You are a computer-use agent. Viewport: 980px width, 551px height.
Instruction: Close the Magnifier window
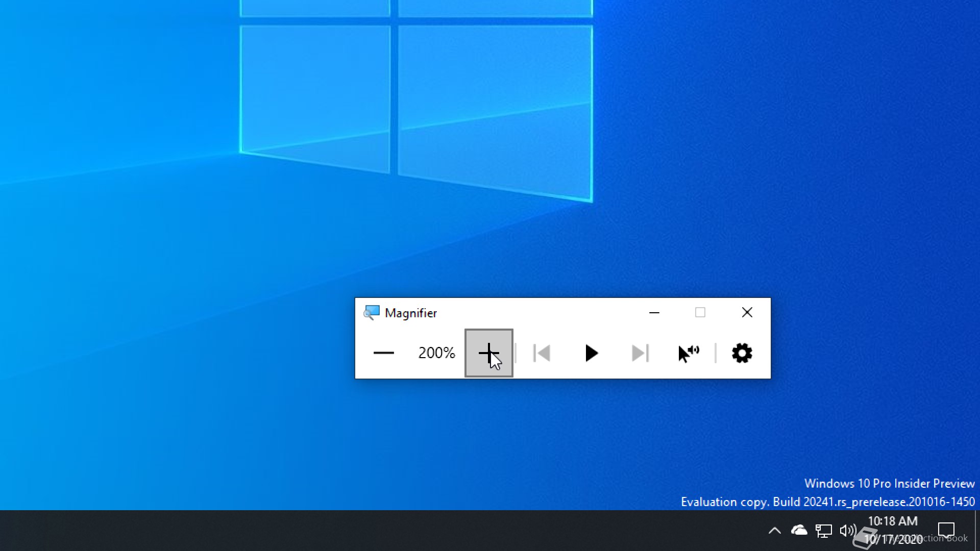[747, 313]
